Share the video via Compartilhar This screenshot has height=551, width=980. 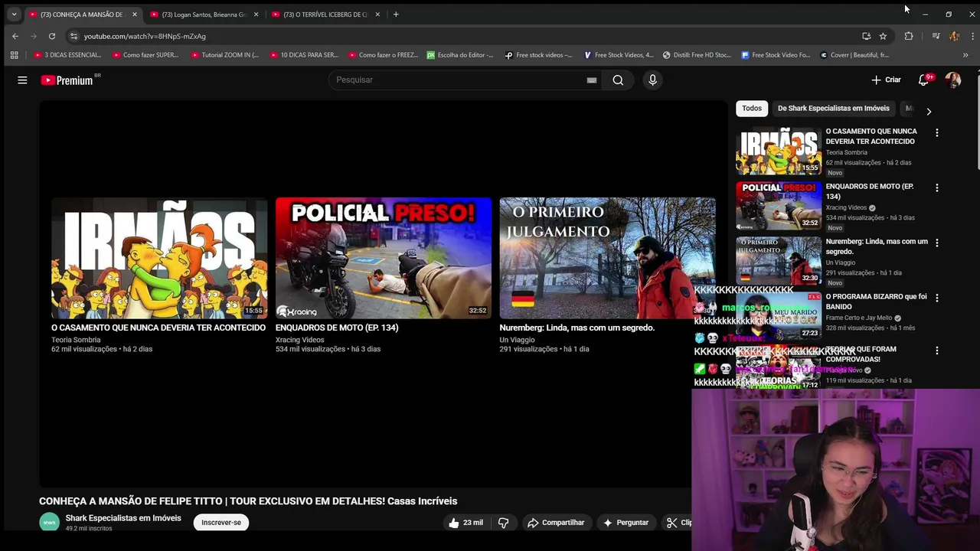[557, 523]
